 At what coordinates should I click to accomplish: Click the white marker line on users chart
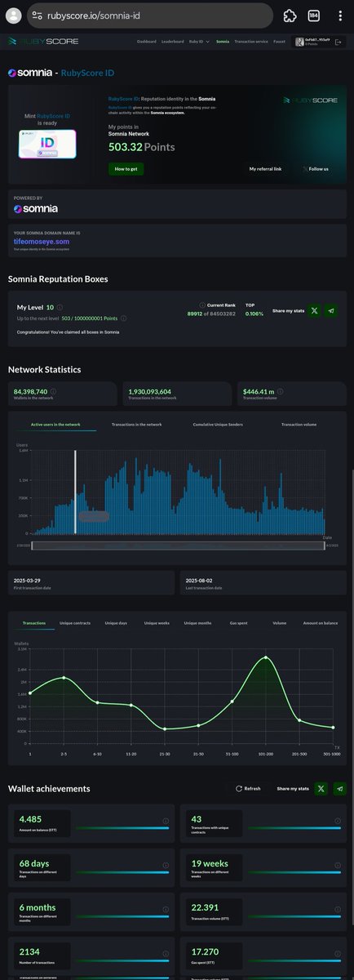point(76,491)
